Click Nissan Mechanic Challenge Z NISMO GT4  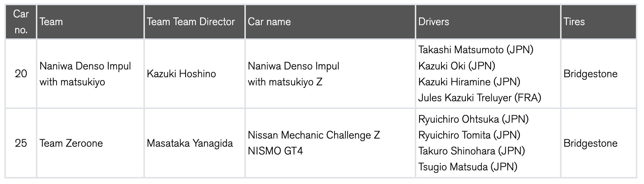313,143
